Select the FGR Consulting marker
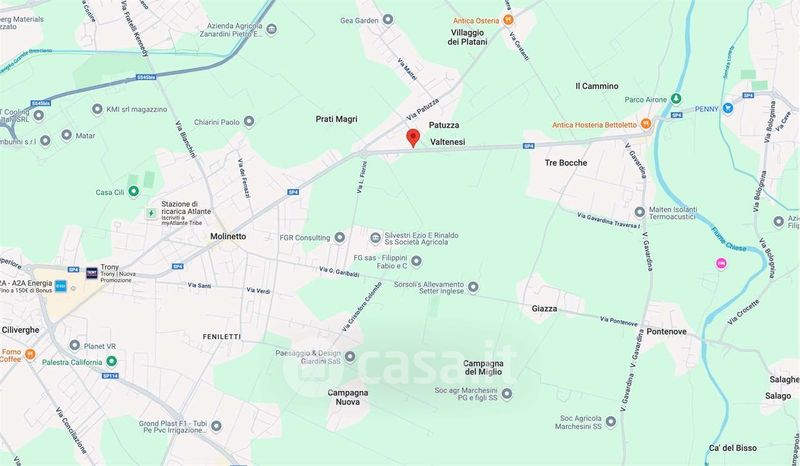The image size is (800, 466). pyautogui.click(x=340, y=237)
